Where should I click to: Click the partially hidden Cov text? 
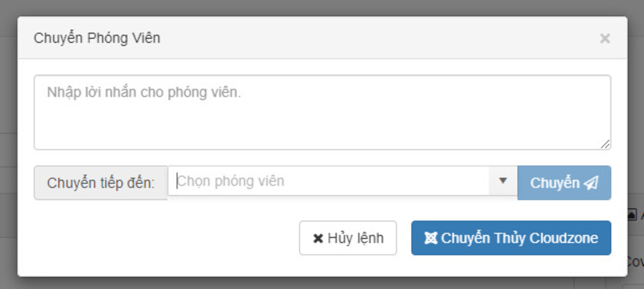coord(634,261)
